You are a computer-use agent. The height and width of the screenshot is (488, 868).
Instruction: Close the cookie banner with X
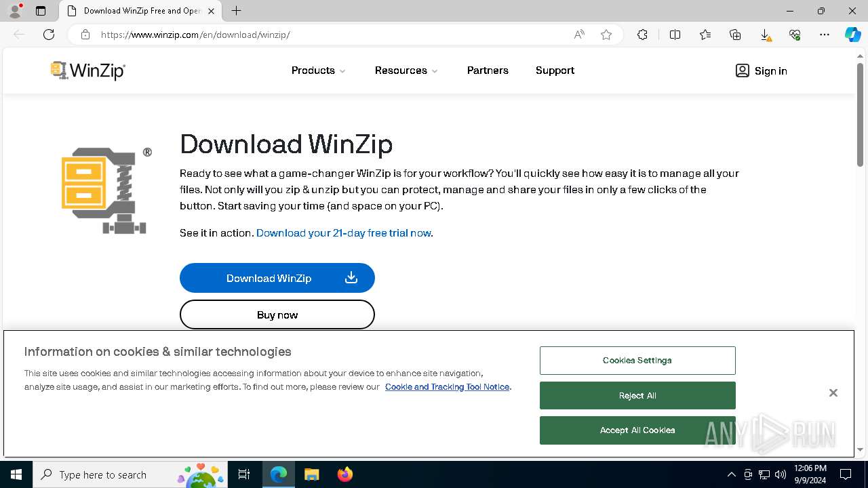pyautogui.click(x=833, y=393)
